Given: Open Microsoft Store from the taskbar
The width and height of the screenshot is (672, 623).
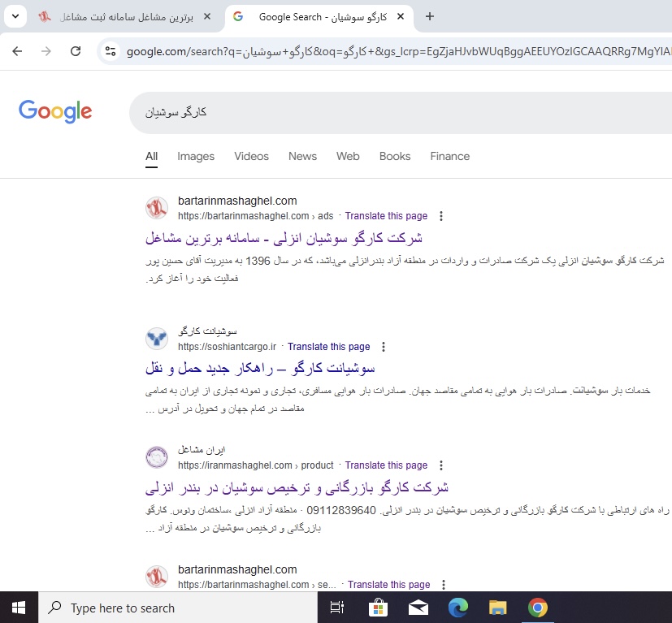Looking at the screenshot, I should [x=378, y=608].
